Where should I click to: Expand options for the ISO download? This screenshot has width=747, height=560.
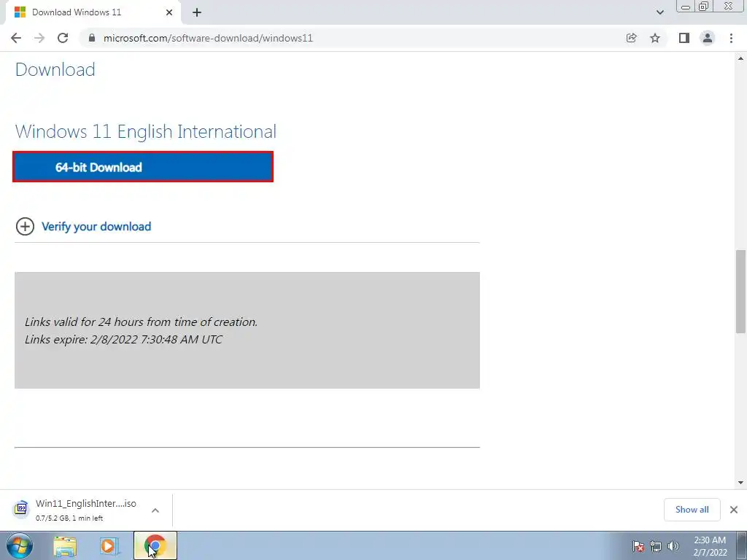point(155,510)
